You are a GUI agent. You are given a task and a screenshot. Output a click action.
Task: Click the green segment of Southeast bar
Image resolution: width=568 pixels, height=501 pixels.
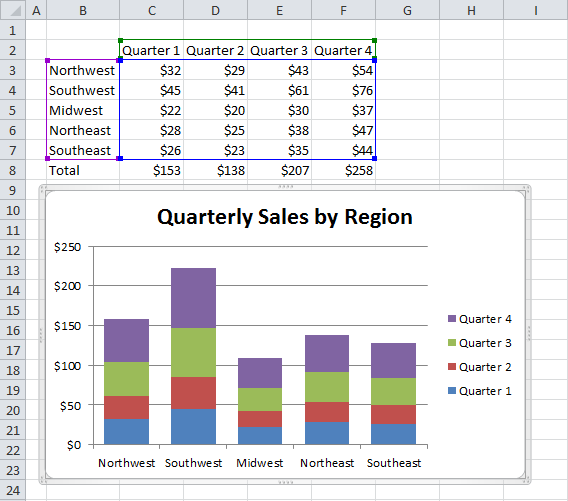coord(393,391)
